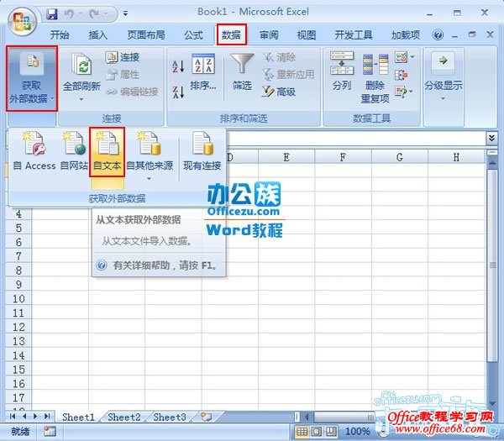Select row 10 header

[x=18, y=298]
